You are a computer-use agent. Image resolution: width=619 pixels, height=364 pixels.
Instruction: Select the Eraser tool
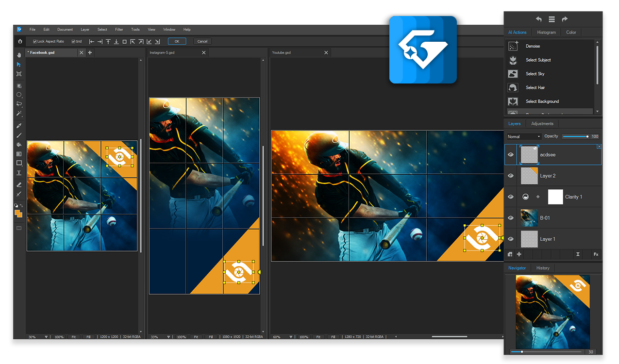[x=19, y=184]
